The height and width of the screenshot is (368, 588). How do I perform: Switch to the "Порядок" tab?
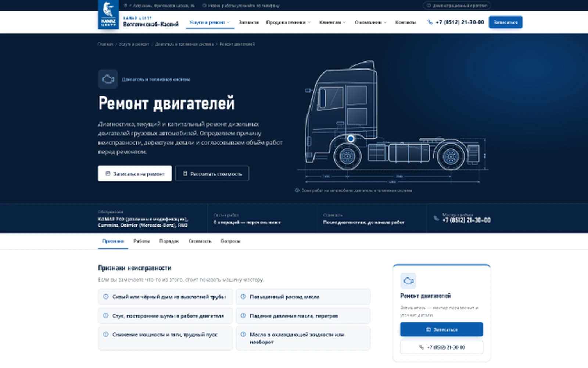(x=169, y=241)
